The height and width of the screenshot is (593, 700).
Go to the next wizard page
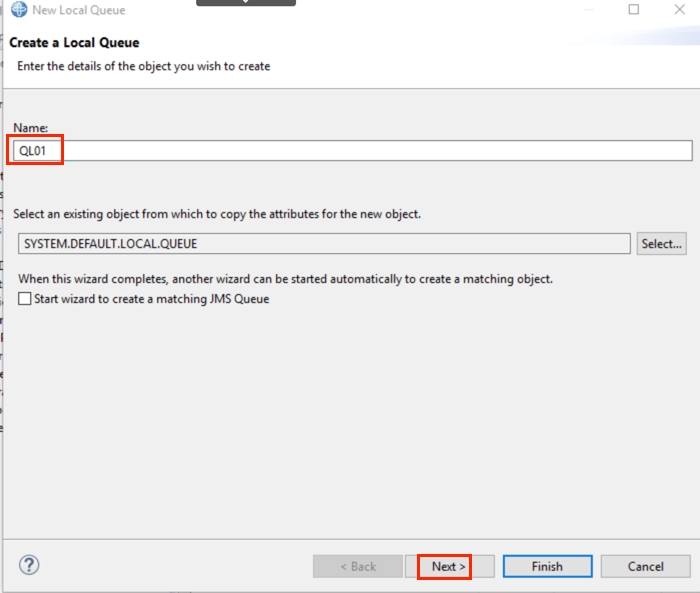point(450,567)
